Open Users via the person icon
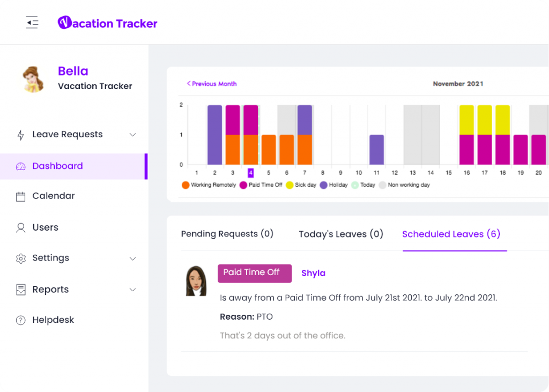The height and width of the screenshot is (392, 549). [20, 227]
